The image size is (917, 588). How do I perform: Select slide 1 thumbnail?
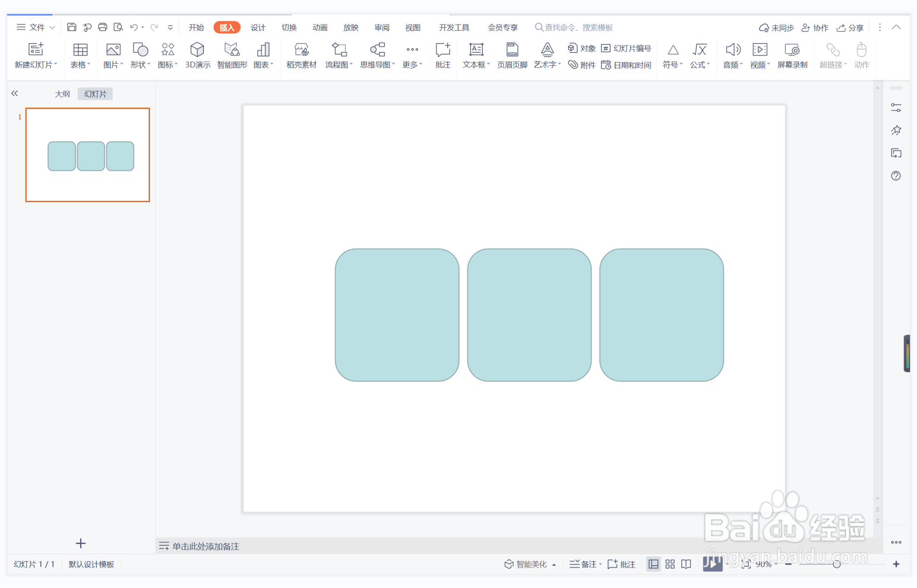coord(88,155)
